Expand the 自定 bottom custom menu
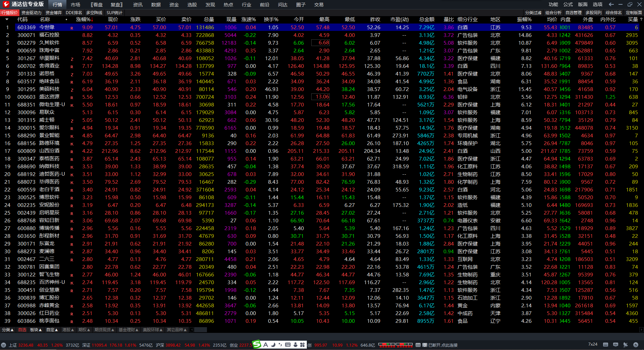Screen dimensions: 644x350 (52, 330)
